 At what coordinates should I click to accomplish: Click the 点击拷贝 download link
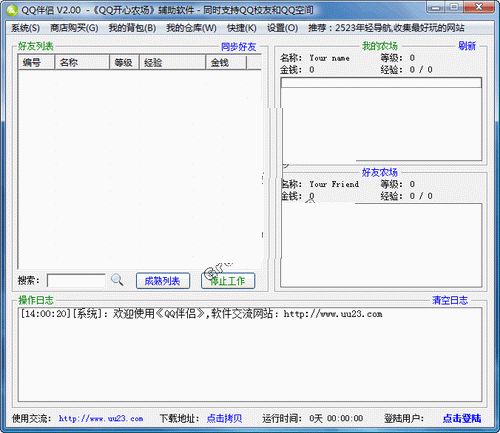pos(224,418)
